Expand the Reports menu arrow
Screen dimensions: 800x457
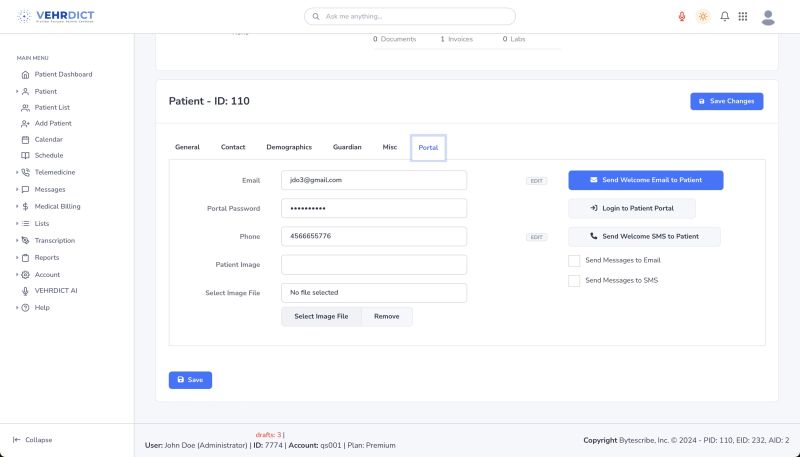[x=17, y=258]
